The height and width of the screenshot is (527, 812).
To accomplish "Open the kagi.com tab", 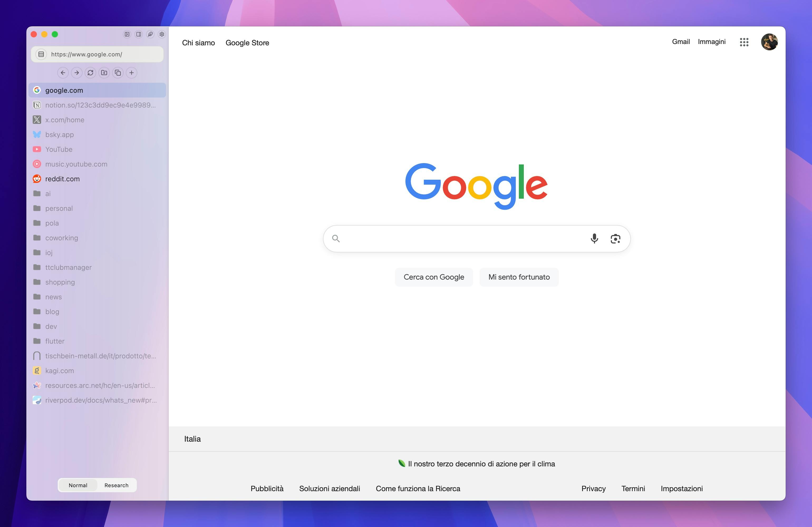I will tap(97, 370).
